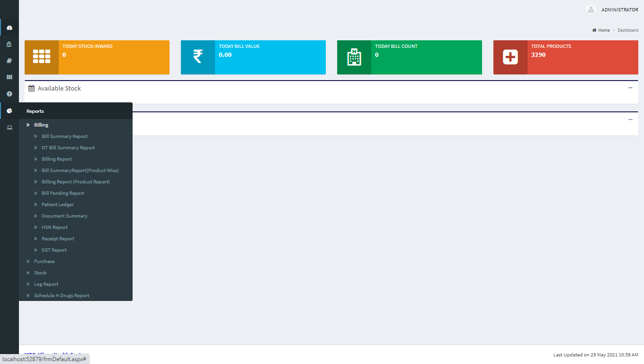Click the administrator avatar icon

coord(590,9)
